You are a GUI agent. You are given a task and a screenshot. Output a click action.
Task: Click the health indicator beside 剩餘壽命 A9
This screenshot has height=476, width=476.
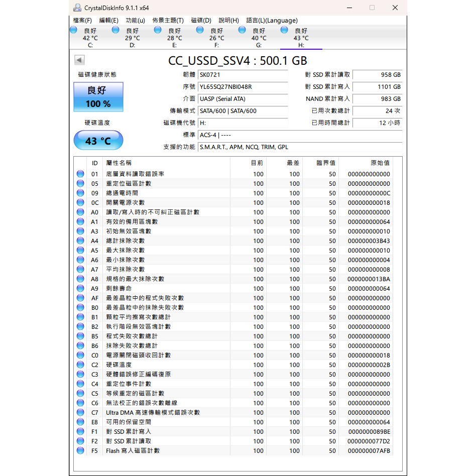pyautogui.click(x=80, y=288)
